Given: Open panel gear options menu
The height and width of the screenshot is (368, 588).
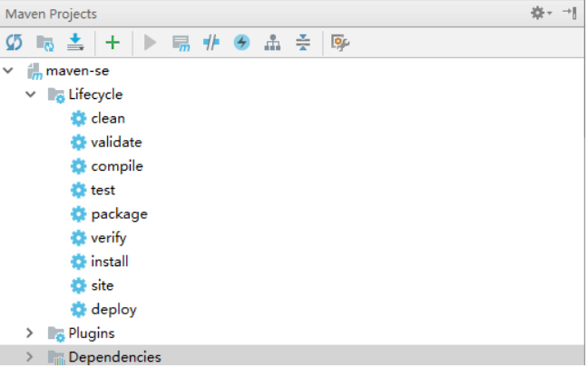Looking at the screenshot, I should coord(541,13).
